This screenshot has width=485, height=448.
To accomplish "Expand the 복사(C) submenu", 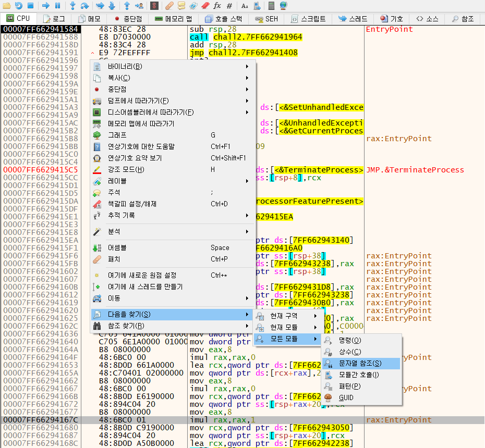I will pos(173,78).
